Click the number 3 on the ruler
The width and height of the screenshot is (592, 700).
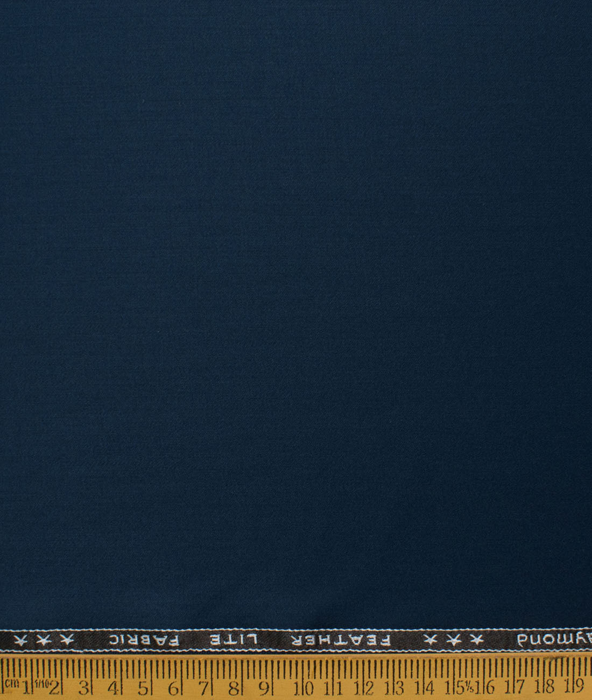[83, 688]
